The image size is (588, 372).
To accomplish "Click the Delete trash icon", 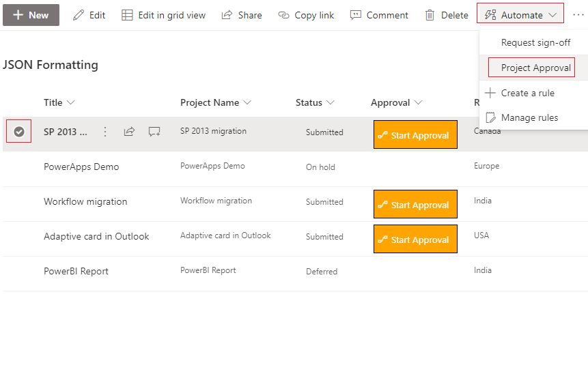I will pyautogui.click(x=430, y=15).
